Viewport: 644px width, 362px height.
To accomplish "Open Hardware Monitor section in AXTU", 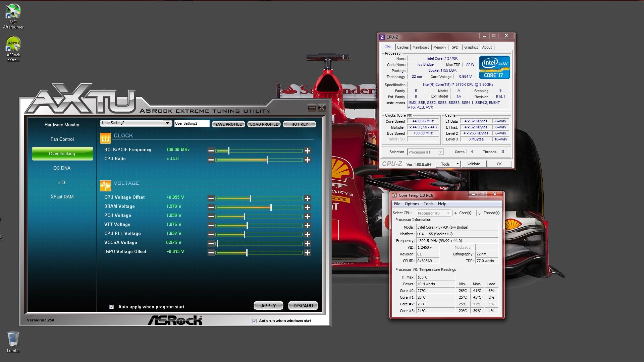I will coord(62,125).
